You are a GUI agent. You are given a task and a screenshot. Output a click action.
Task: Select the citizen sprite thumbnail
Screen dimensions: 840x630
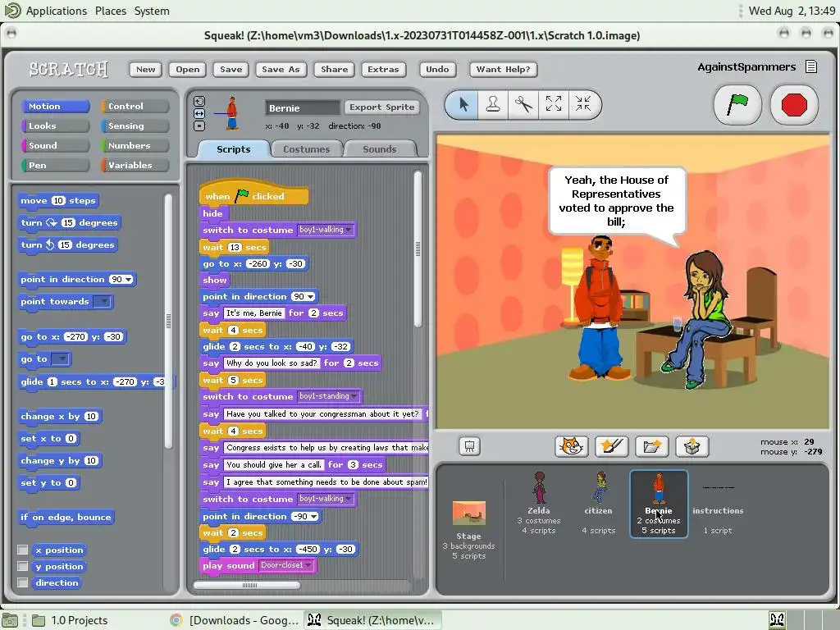pyautogui.click(x=598, y=503)
